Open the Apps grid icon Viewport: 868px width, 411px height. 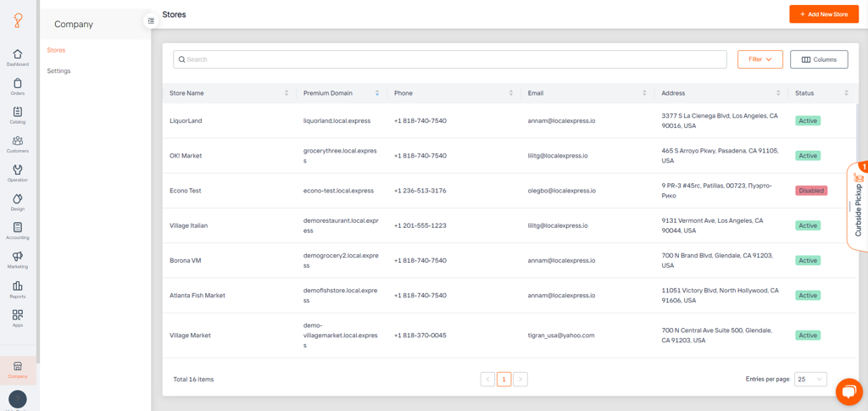18,315
